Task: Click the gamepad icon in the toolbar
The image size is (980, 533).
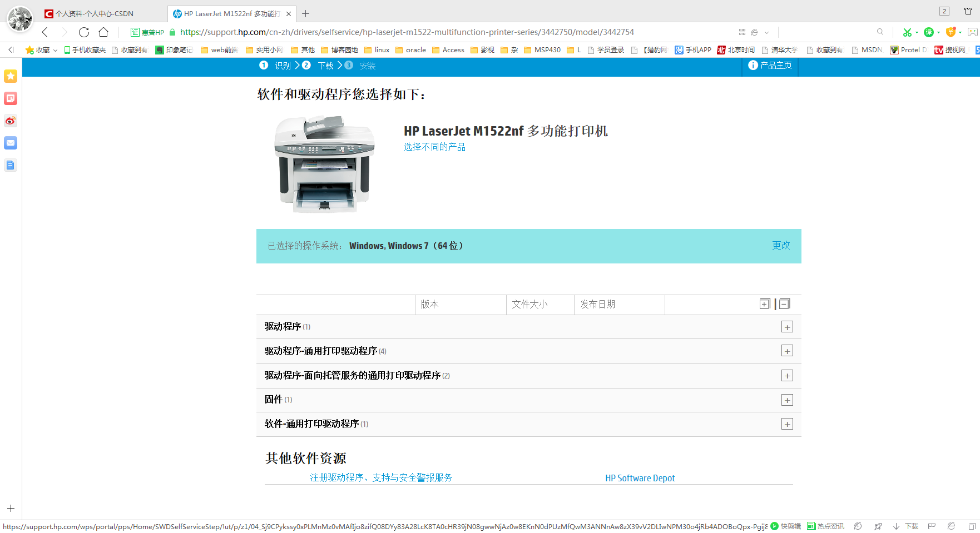Action: tap(973, 32)
